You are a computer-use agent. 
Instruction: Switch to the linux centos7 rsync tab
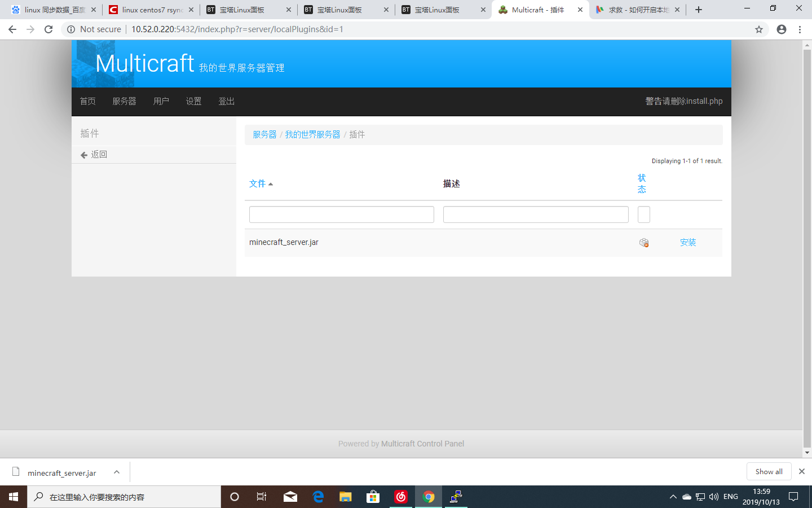[152, 10]
